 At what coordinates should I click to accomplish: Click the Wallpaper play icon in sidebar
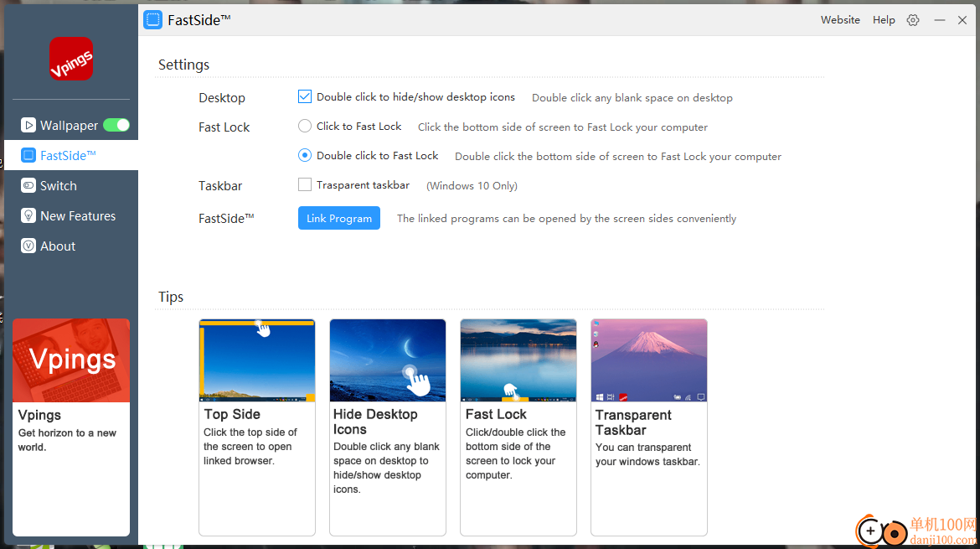click(28, 125)
